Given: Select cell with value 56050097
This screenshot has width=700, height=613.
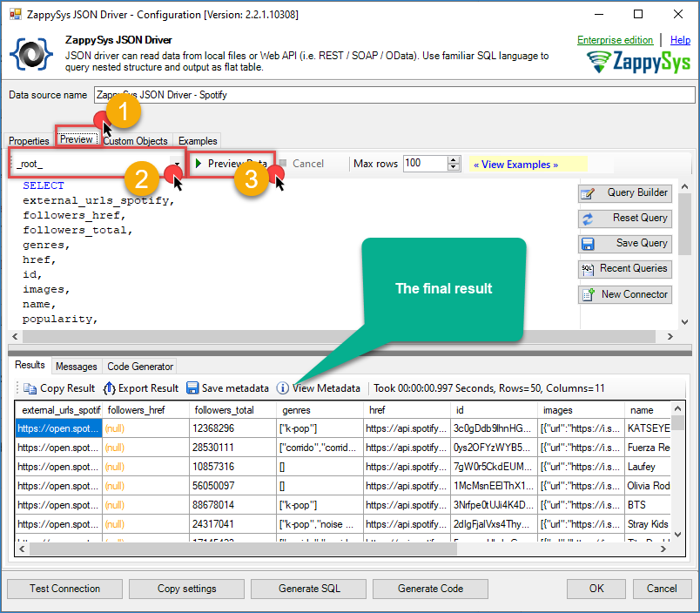Looking at the screenshot, I should pyautogui.click(x=233, y=486).
